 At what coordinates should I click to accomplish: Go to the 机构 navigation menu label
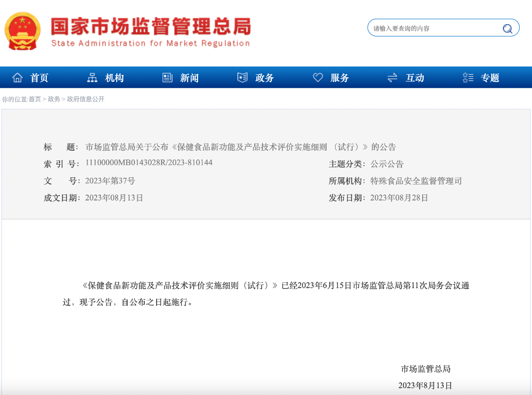pos(114,78)
